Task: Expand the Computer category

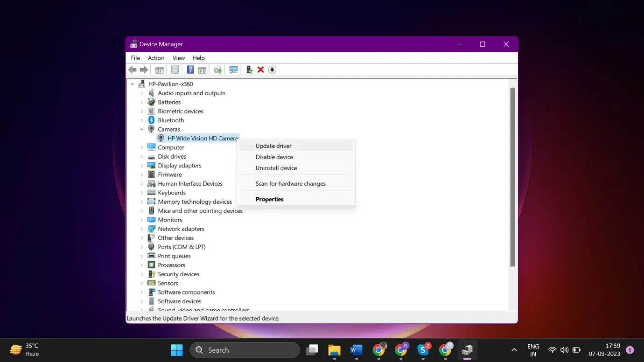Action: click(142, 147)
